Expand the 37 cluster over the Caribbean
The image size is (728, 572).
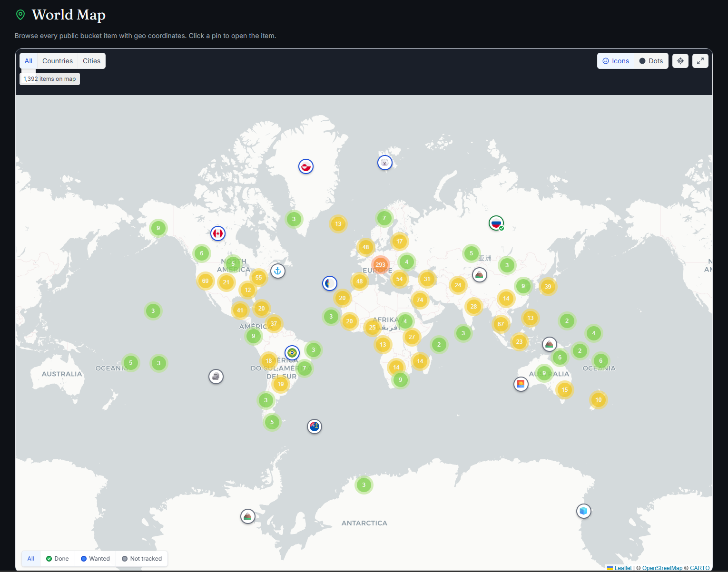274,324
